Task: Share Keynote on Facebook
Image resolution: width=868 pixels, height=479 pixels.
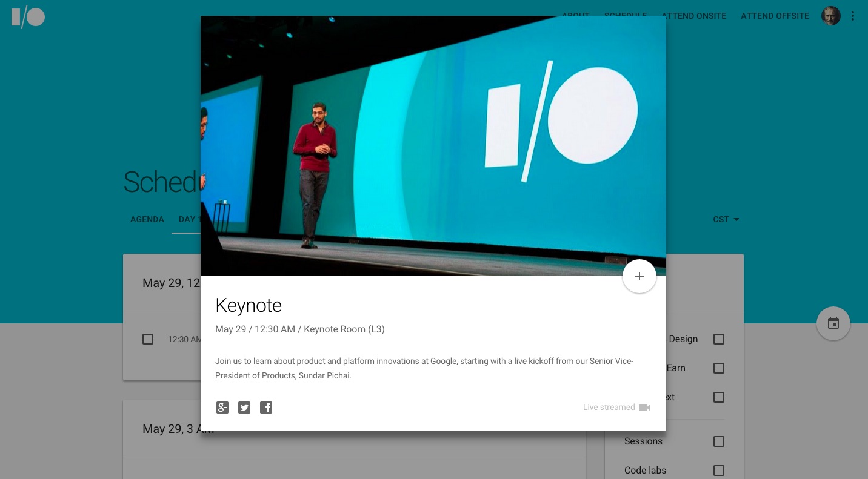Action: 266,408
